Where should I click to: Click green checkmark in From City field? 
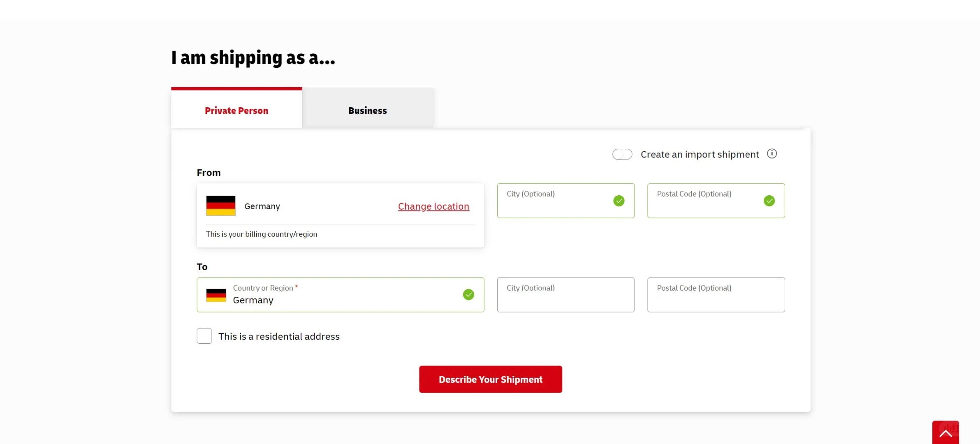(x=619, y=201)
